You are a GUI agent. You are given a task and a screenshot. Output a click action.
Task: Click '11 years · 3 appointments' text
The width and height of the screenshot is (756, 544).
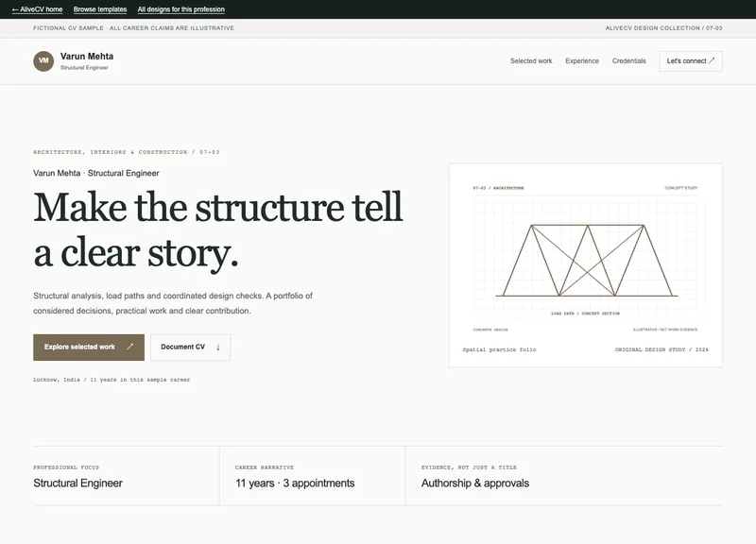pyautogui.click(x=295, y=483)
